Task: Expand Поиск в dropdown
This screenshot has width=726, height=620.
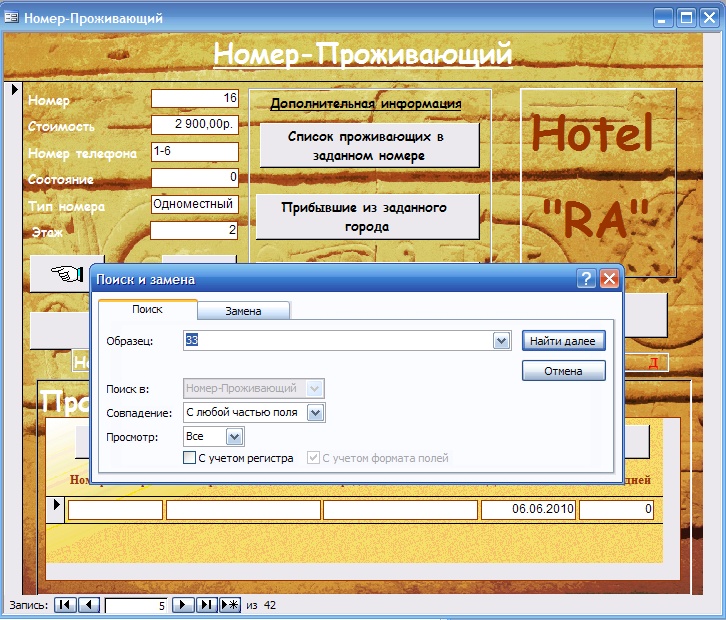Action: click(x=314, y=388)
